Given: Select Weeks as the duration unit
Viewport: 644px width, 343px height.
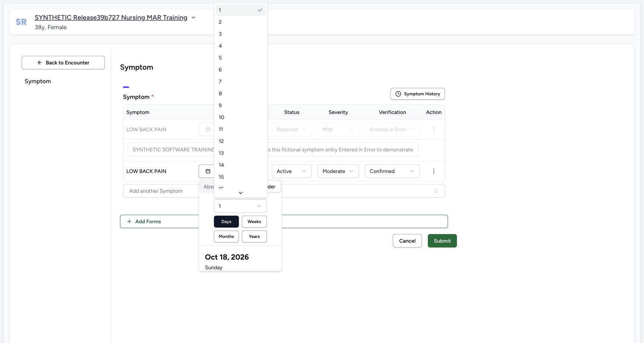Looking at the screenshot, I should [254, 222].
